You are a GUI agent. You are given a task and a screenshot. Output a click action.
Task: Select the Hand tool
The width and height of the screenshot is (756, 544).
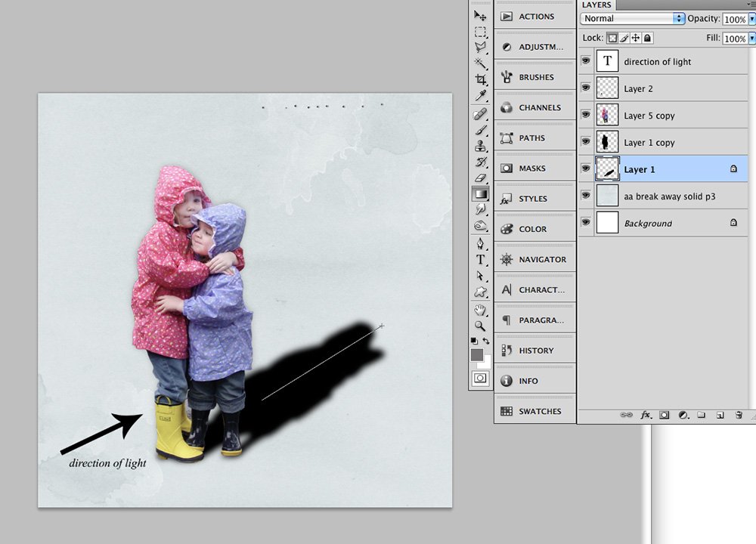[x=480, y=310]
